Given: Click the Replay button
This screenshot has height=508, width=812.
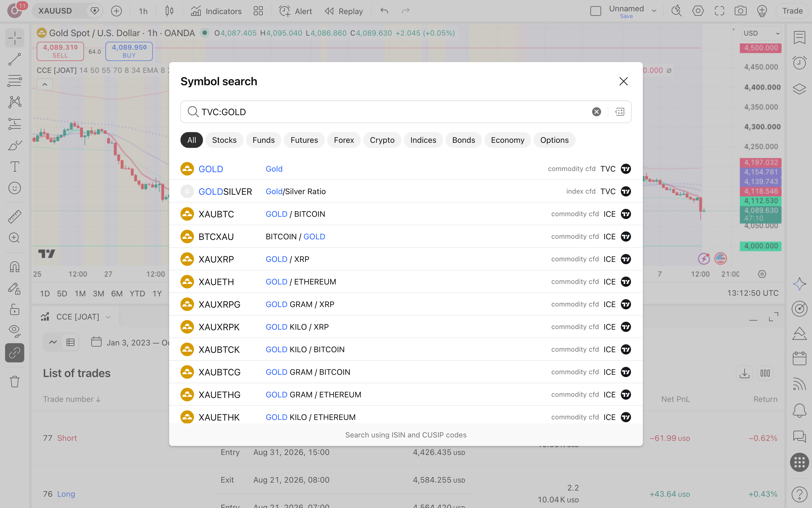Looking at the screenshot, I should click(344, 11).
